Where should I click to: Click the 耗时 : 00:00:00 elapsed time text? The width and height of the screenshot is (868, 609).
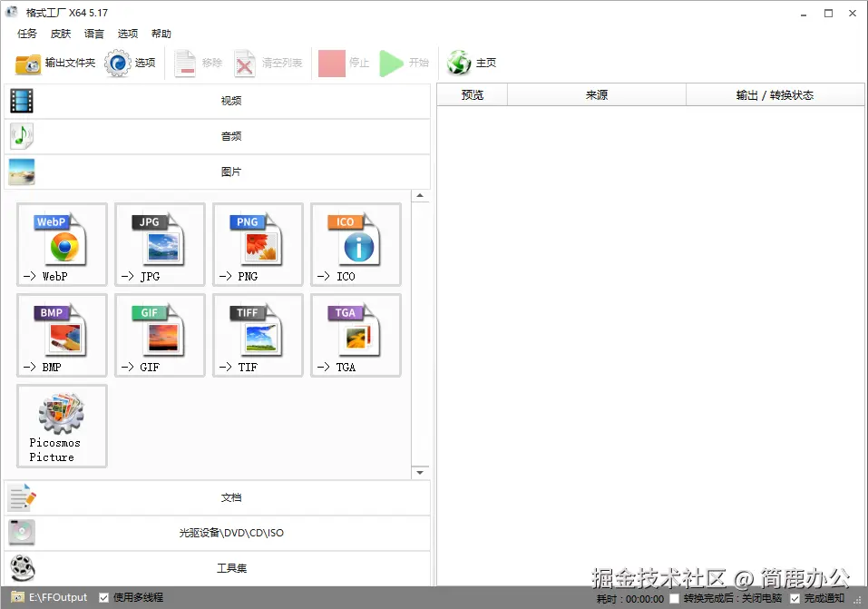[x=630, y=599]
